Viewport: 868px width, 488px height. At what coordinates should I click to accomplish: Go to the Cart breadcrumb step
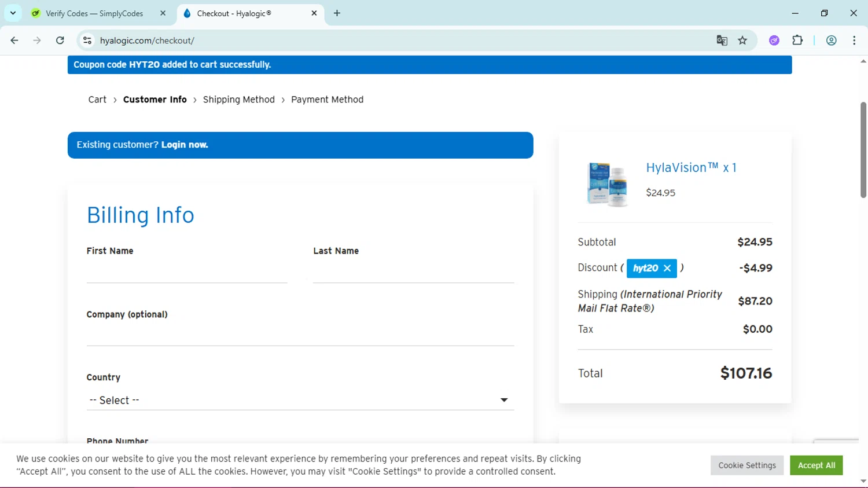click(x=97, y=100)
